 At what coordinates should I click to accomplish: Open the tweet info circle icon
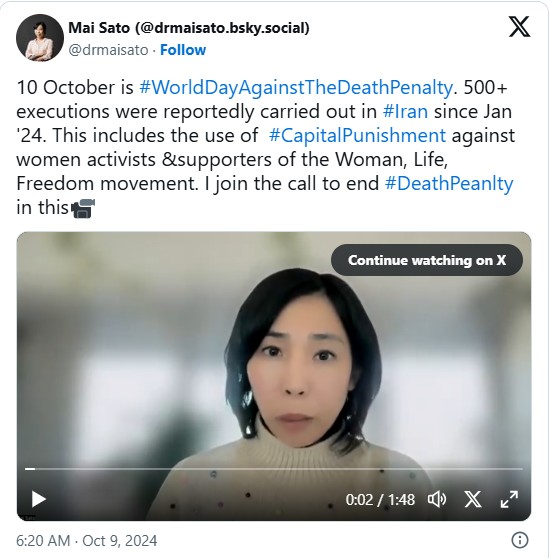click(520, 540)
